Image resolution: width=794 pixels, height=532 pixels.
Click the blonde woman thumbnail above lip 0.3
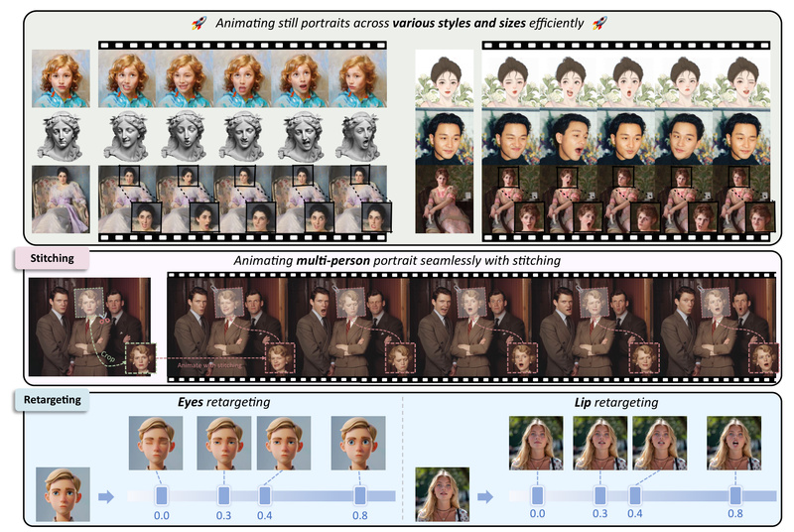[600, 443]
